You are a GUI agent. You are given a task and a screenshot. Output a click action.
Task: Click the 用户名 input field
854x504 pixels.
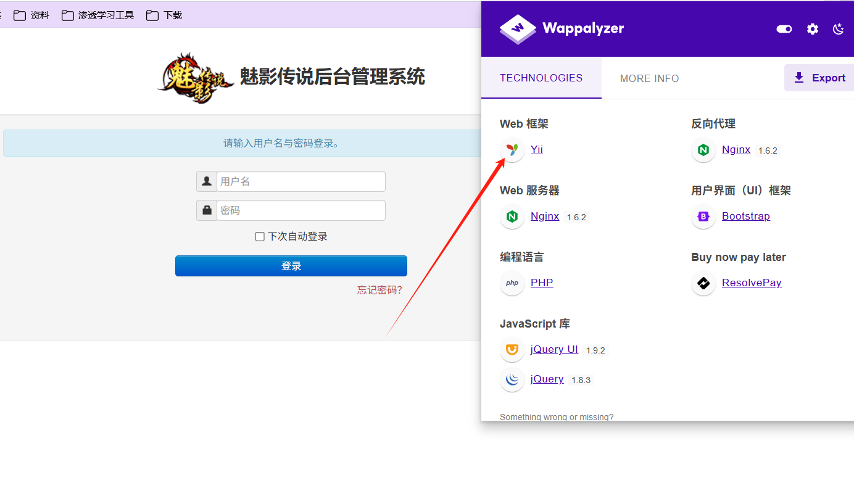301,181
